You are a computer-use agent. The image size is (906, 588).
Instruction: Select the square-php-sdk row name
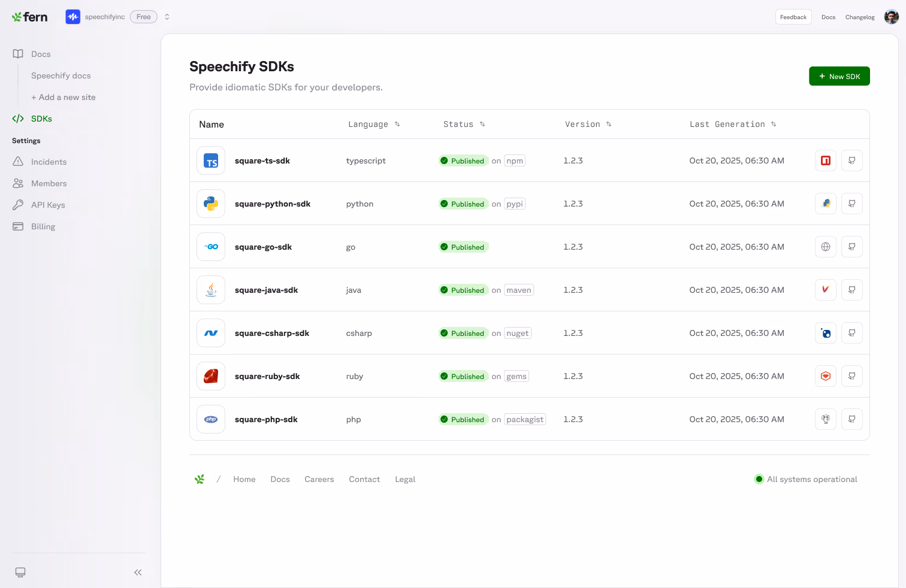[266, 419]
